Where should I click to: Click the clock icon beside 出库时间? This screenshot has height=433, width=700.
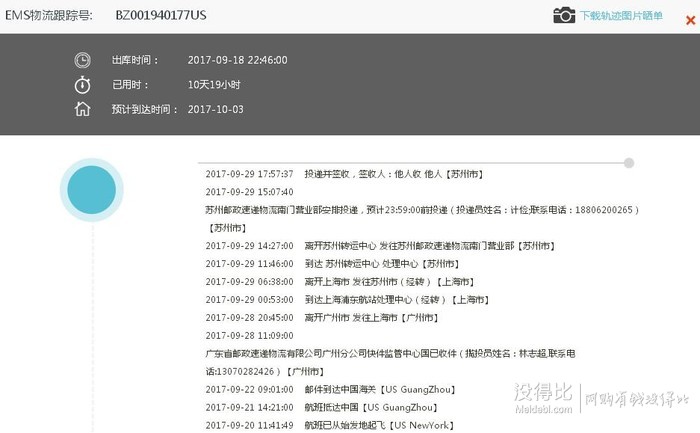point(83,60)
